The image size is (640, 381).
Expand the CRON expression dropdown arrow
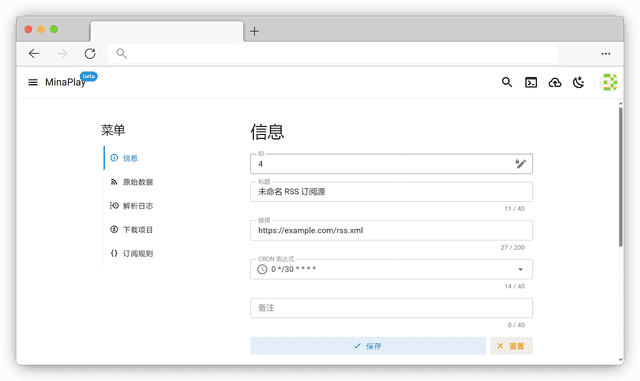tap(520, 269)
